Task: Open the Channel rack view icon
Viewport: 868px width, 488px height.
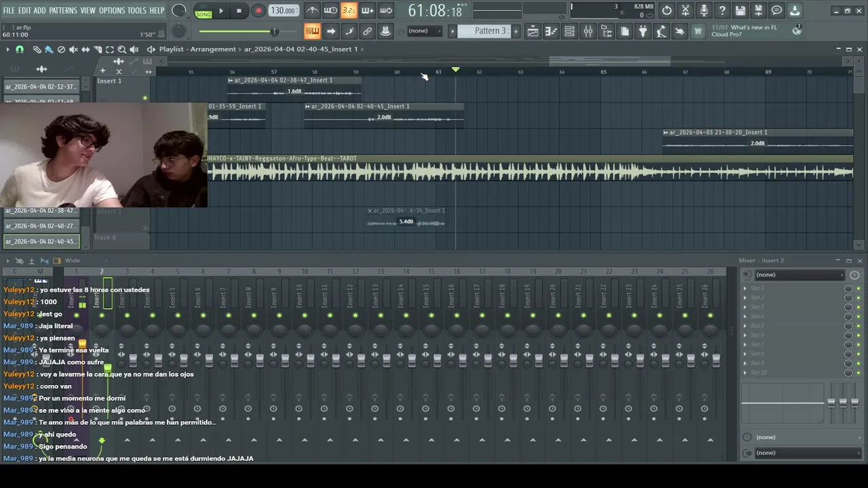Action: click(x=570, y=31)
